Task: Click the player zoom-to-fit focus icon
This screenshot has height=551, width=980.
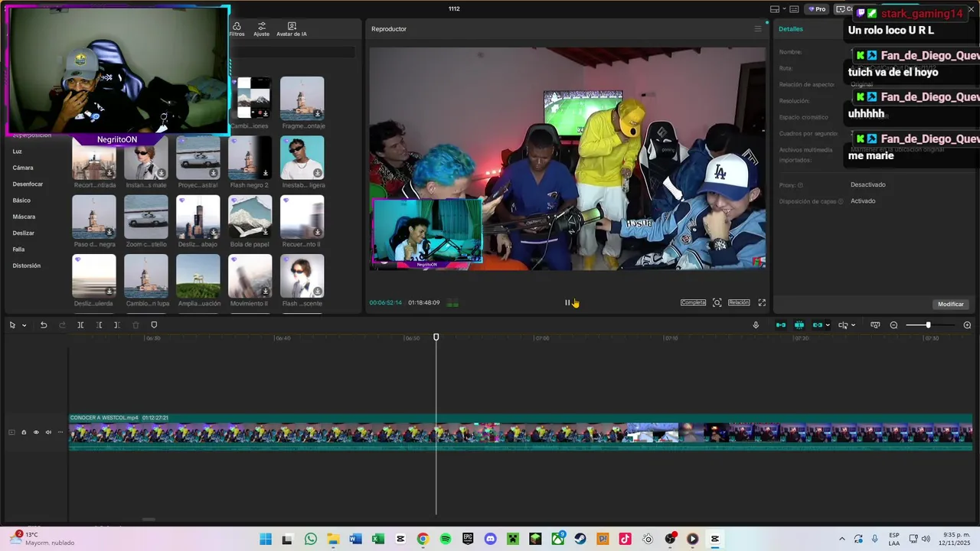Action: tap(717, 303)
